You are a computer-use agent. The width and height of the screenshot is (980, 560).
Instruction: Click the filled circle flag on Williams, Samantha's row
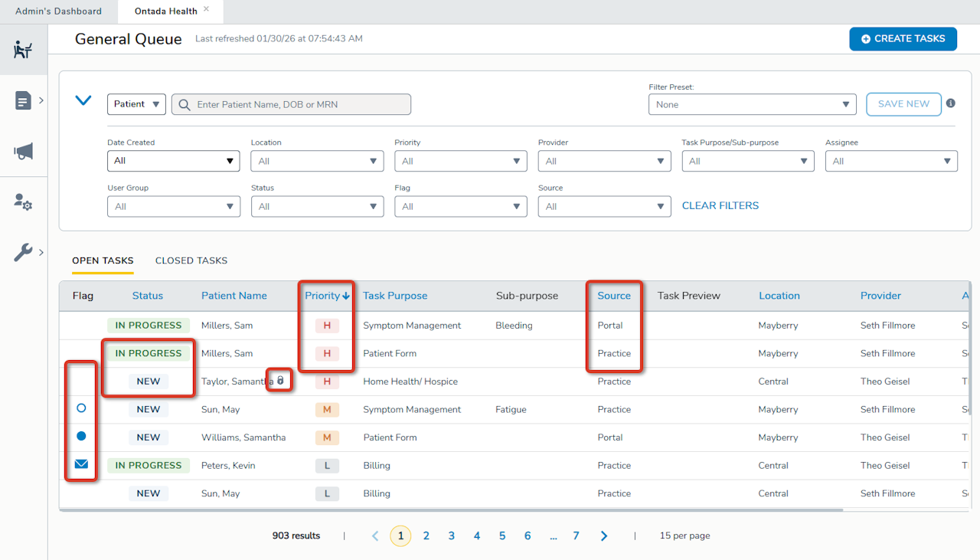coord(80,435)
